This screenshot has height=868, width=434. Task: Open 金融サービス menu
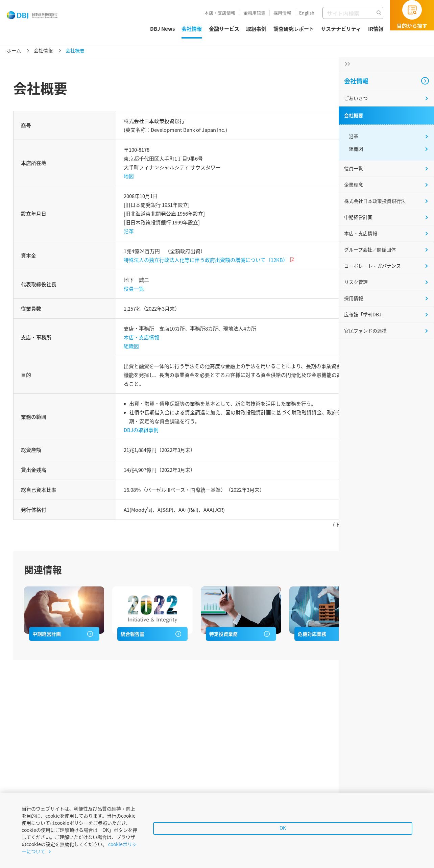(224, 29)
